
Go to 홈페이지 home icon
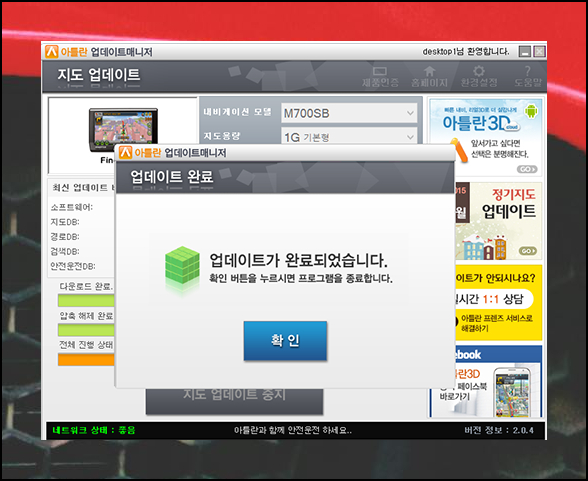(x=429, y=77)
